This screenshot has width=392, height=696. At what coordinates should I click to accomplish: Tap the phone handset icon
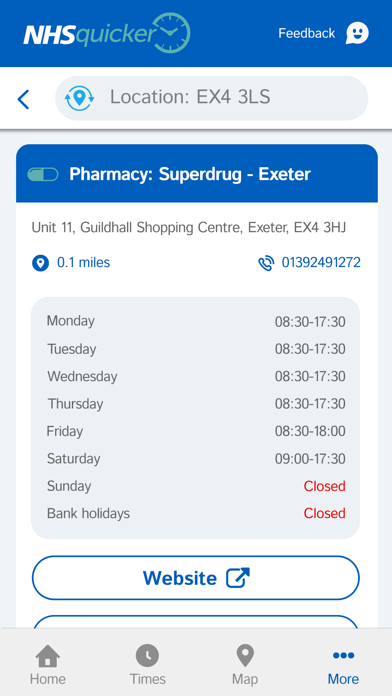[x=266, y=263]
